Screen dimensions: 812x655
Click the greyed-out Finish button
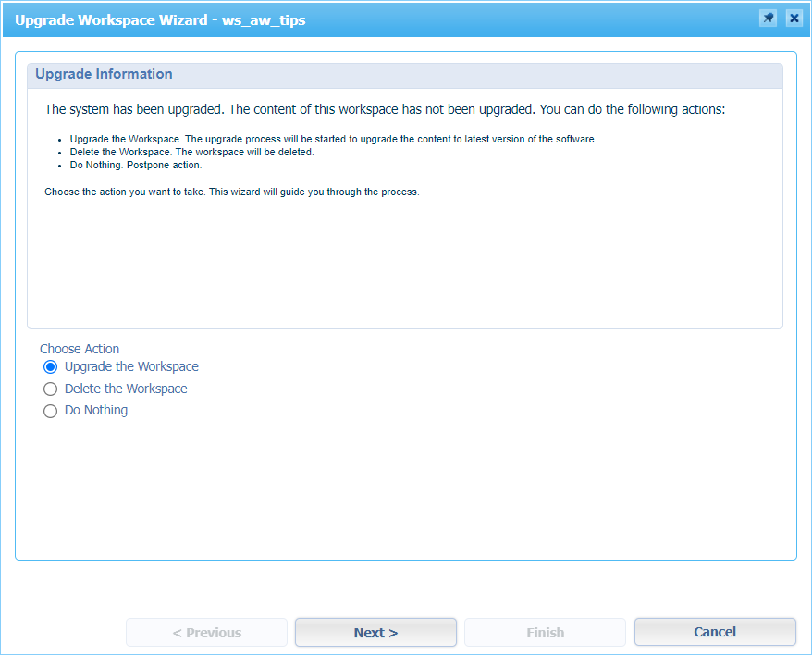point(545,633)
